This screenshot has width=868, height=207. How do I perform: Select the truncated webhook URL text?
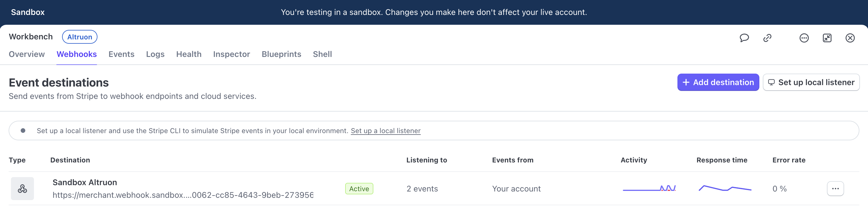point(183,195)
